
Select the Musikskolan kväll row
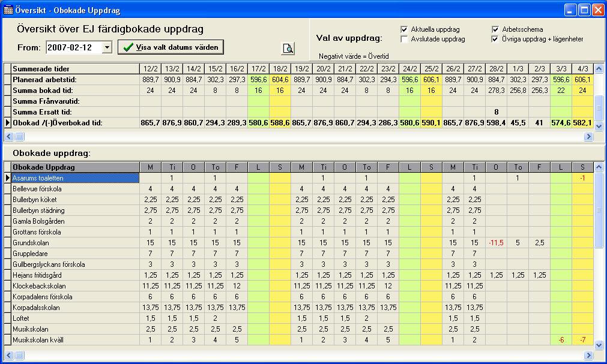76,340
